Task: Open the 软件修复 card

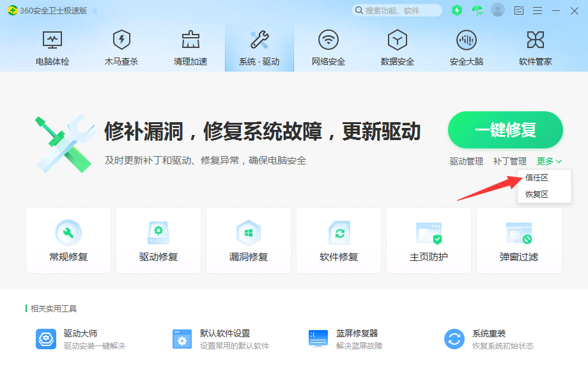Action: point(339,241)
